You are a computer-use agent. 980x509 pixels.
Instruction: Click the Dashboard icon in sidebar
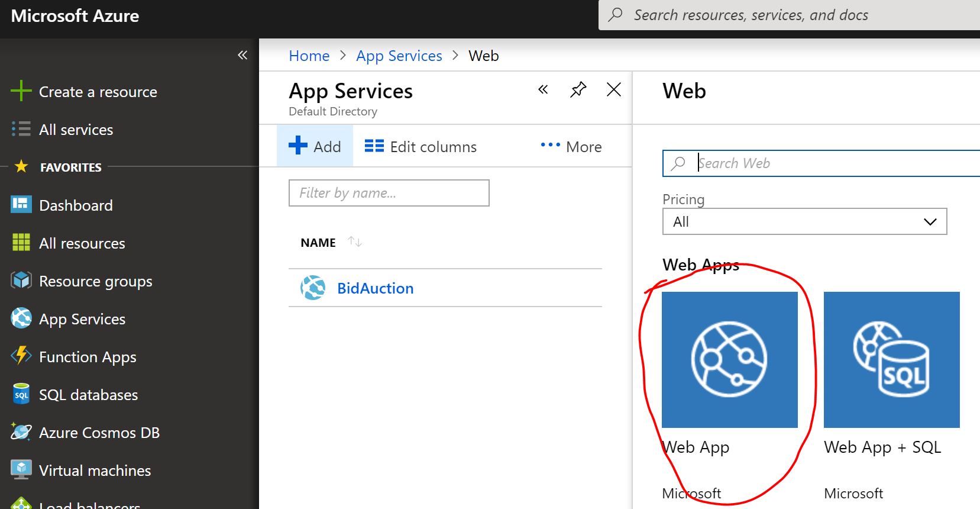[21, 205]
